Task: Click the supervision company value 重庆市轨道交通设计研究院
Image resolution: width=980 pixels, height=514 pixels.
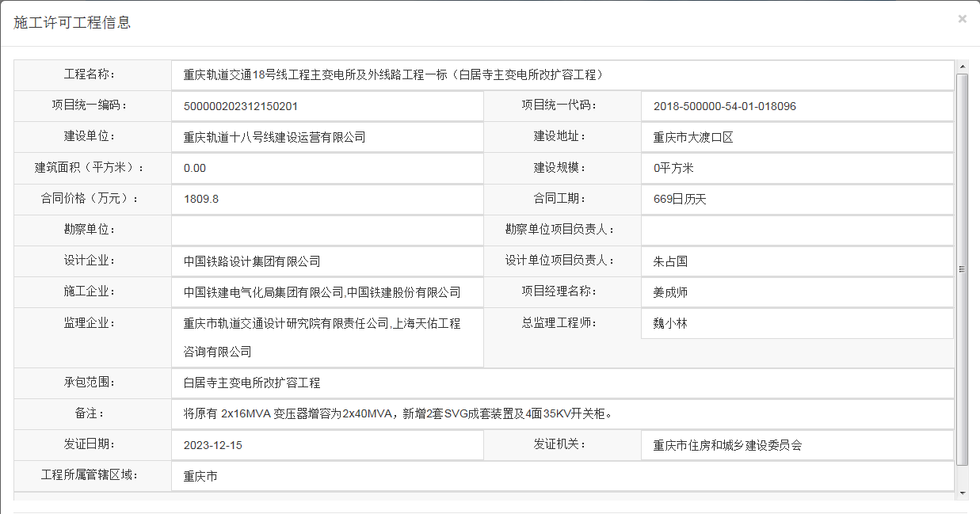Action: 322,337
